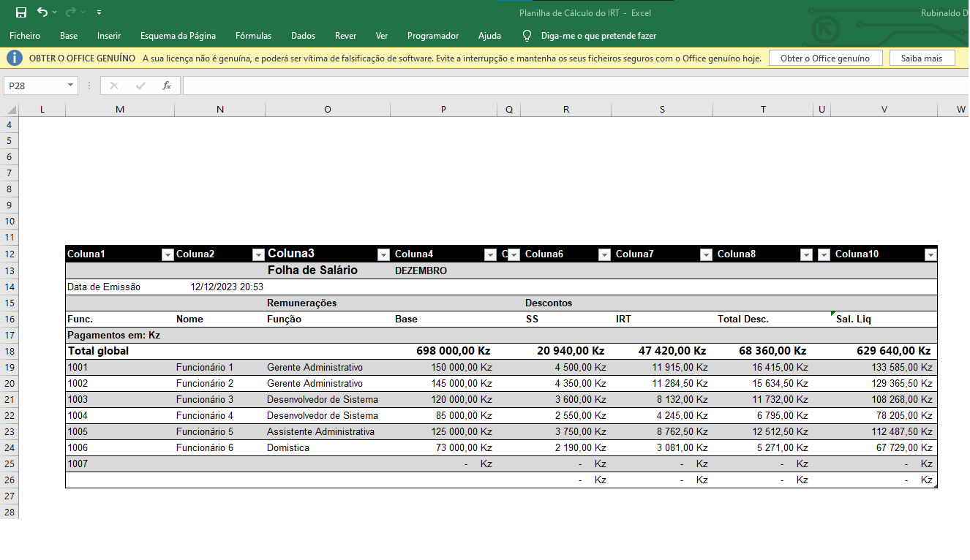Select total base 698 000,00 Kz
The height and width of the screenshot is (560, 970).
pyautogui.click(x=443, y=351)
